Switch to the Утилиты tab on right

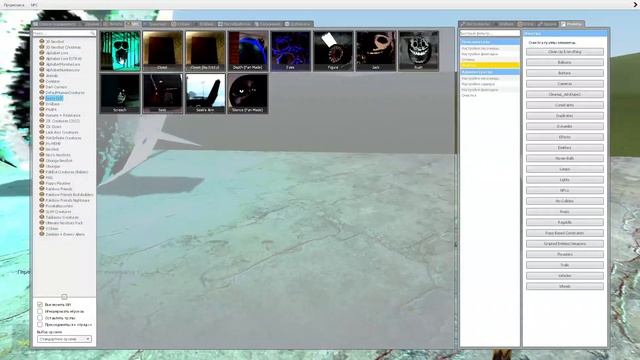(x=571, y=24)
